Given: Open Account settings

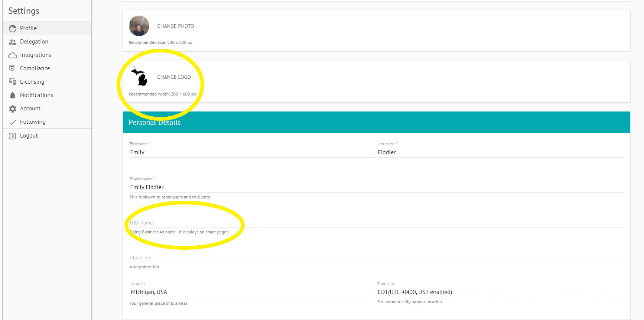Looking at the screenshot, I should click(47, 108).
